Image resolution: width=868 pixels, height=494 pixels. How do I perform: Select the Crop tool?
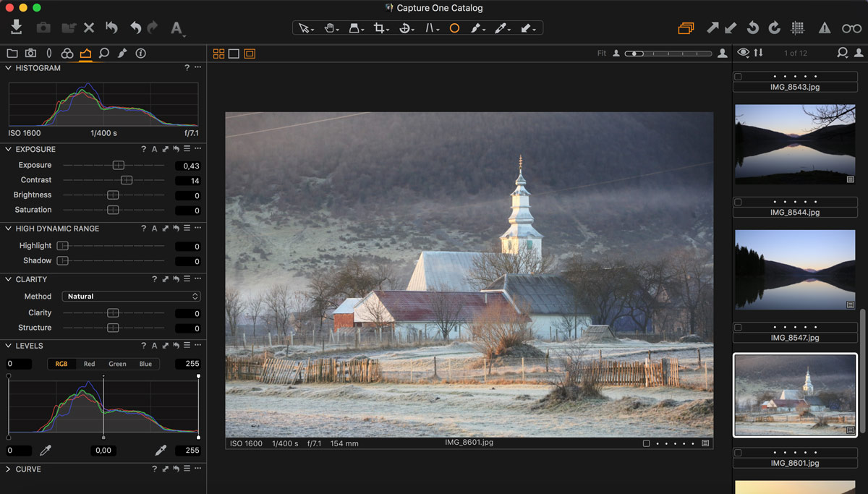tap(379, 28)
